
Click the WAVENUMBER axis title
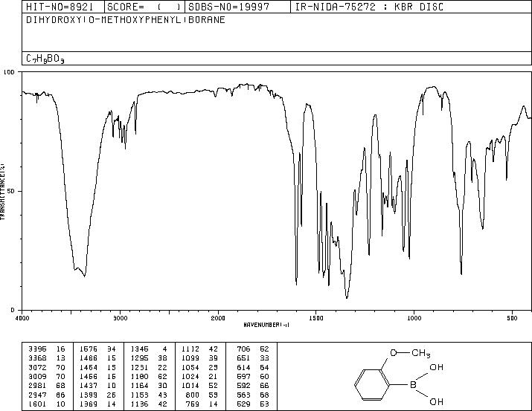pyautogui.click(x=266, y=325)
